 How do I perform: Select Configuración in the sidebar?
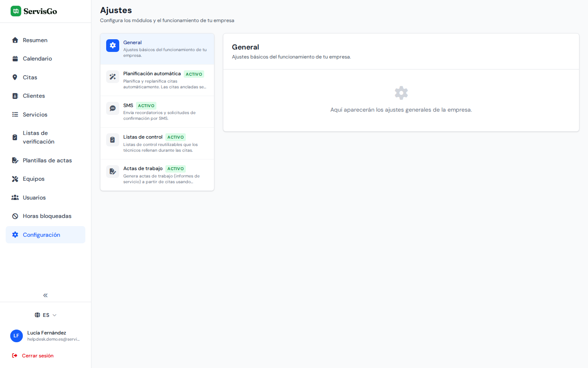[x=45, y=235]
